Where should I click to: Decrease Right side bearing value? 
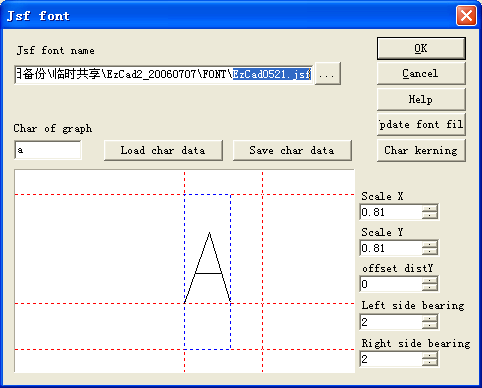(430, 363)
